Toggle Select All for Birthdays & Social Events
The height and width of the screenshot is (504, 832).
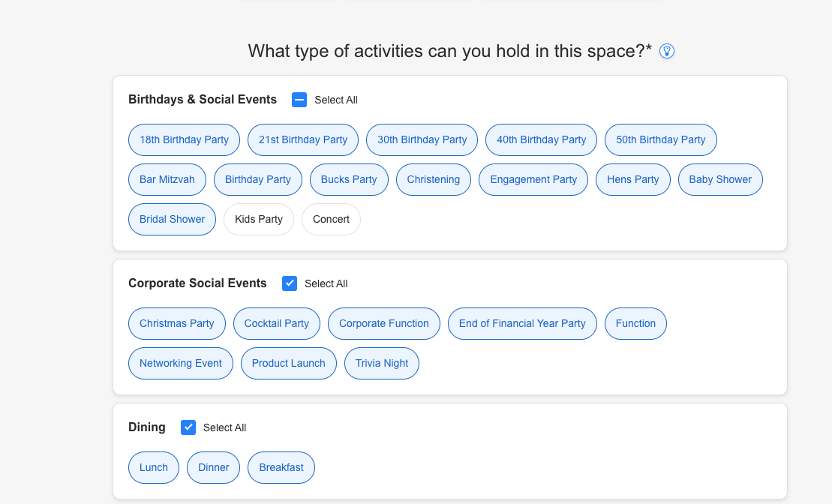[x=299, y=100]
